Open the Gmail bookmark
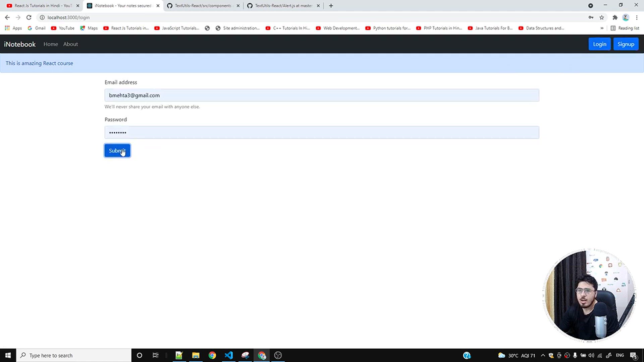 click(x=37, y=28)
